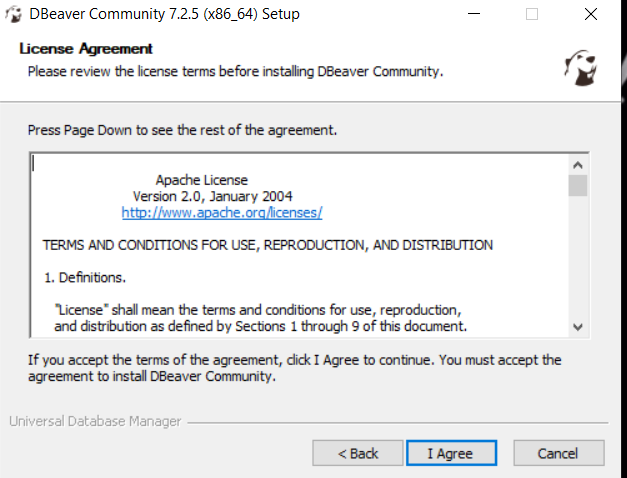Click the 'Apache License' title line
This screenshot has height=478, width=627.
[x=202, y=180]
